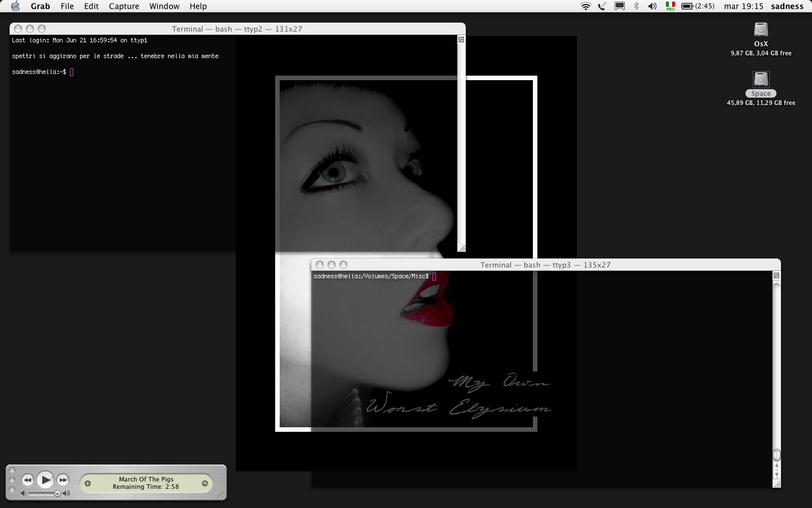Click the Last login line in ttyp2
812x508 pixels.
coord(80,40)
